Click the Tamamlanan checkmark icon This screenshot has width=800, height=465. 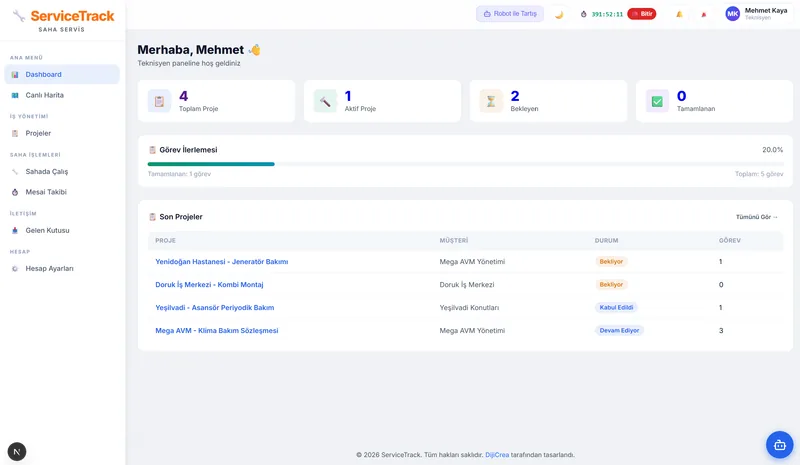pos(657,101)
